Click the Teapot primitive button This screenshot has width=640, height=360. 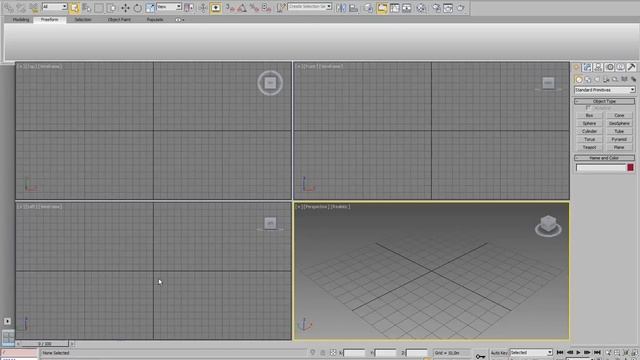589,147
